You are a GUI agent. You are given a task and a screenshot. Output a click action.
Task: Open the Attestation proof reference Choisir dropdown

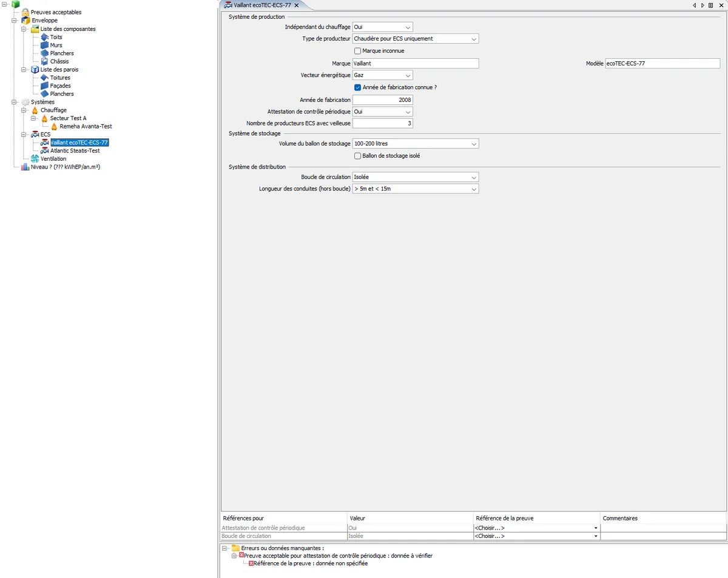pyautogui.click(x=537, y=528)
